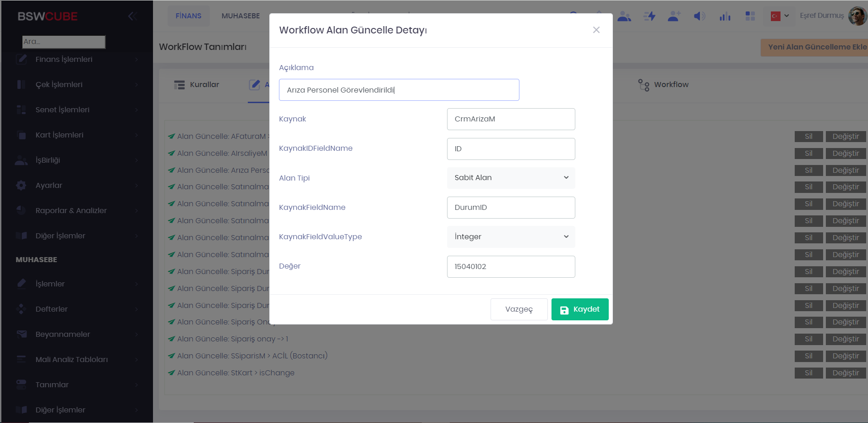Close the Workflow Alan Güncelle dialog

596,30
